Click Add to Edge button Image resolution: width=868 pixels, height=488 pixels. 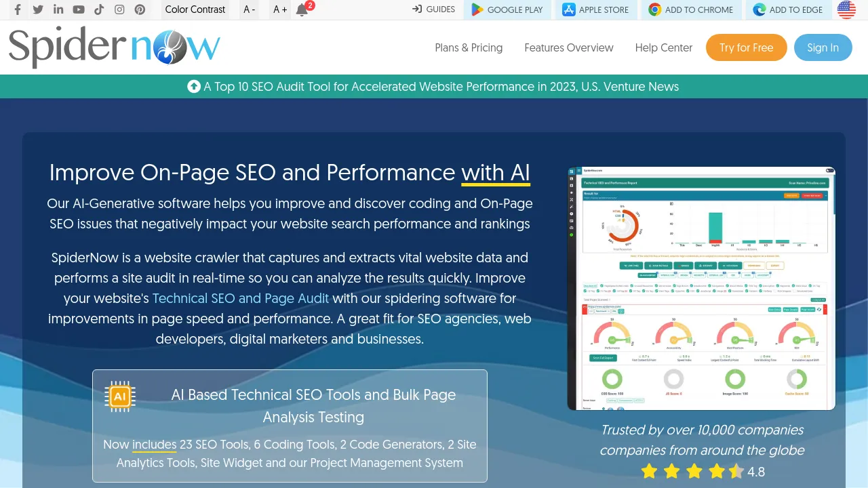788,9
